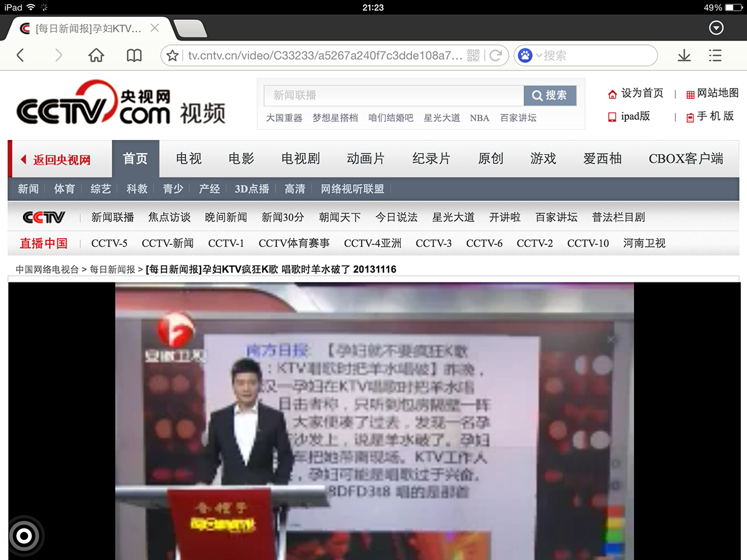Open CCTV-5 live channel

click(109, 243)
